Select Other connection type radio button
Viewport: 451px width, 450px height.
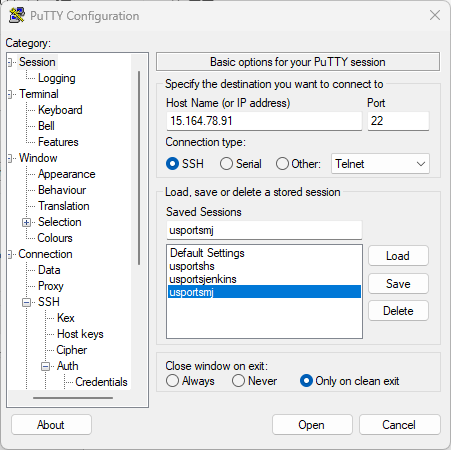pyautogui.click(x=282, y=164)
